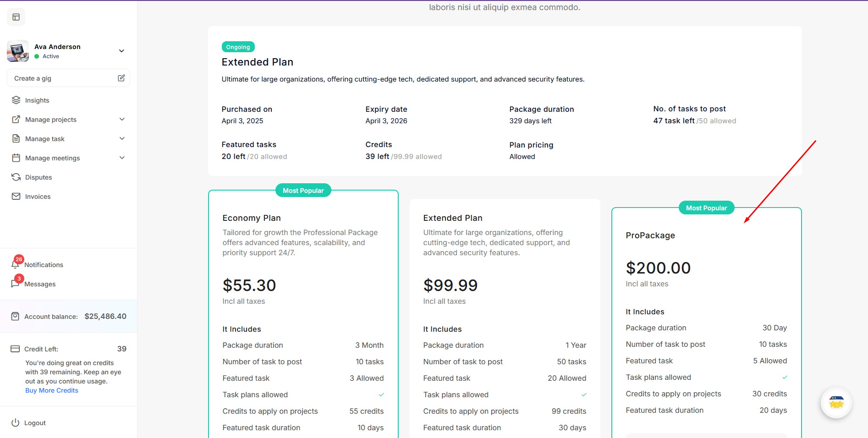Open Insights from the layers icon

(16, 100)
